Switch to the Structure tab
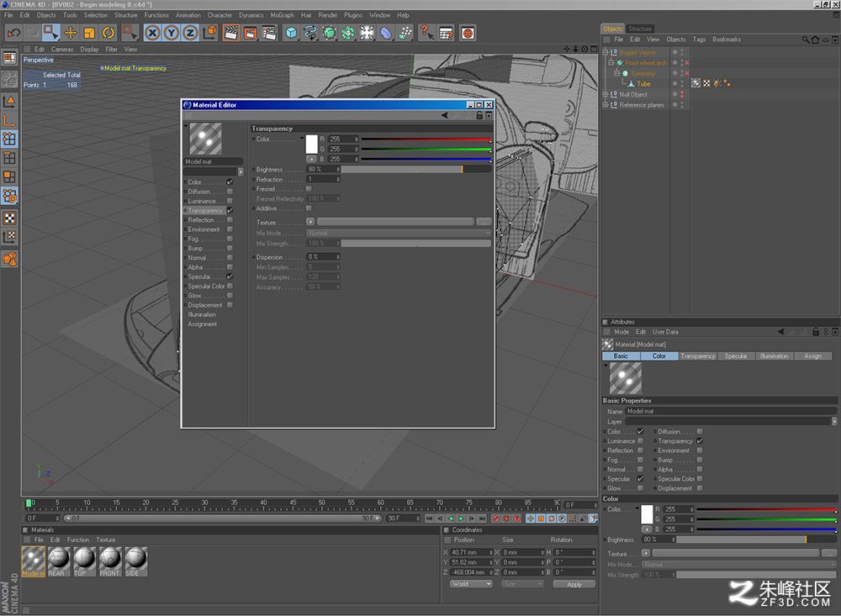 pos(640,29)
